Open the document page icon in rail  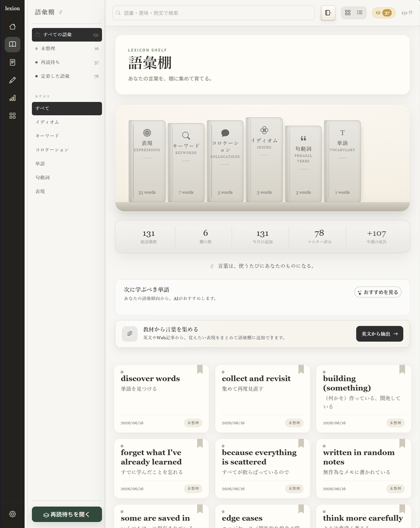(13, 62)
